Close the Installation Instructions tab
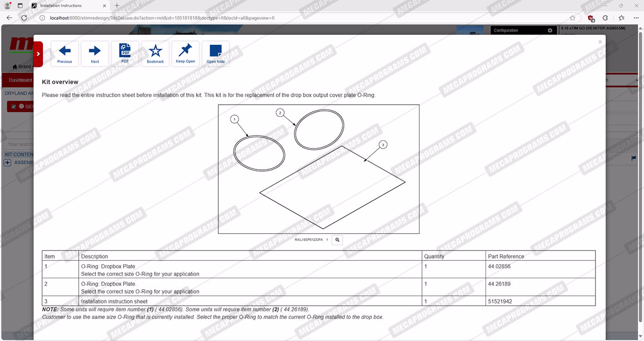The image size is (644, 341). coord(105,6)
